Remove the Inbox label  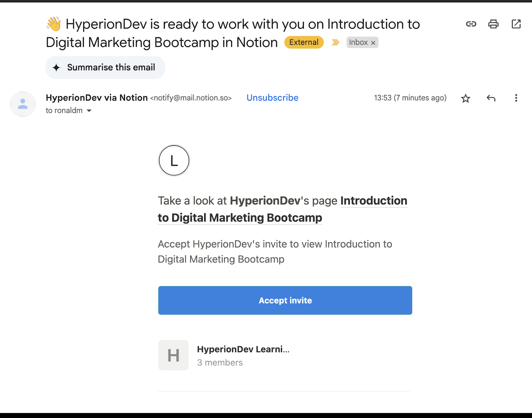373,43
